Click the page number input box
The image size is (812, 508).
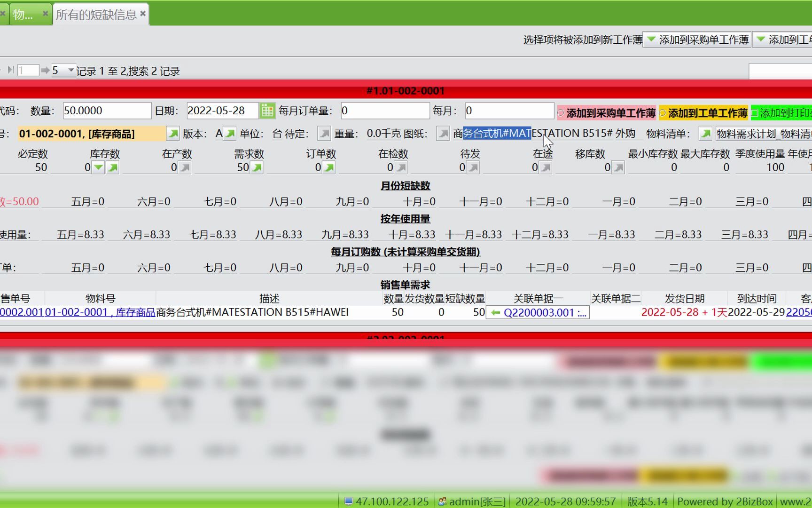tap(28, 71)
